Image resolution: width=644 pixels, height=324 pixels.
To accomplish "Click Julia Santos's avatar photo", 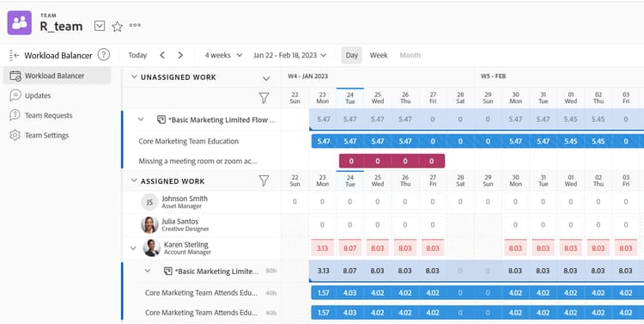I will click(x=149, y=225).
